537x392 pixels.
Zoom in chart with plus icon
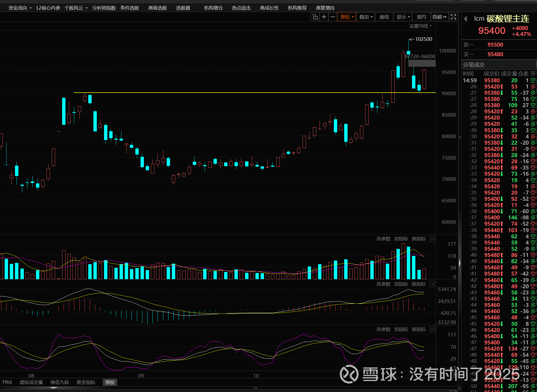tap(324, 17)
